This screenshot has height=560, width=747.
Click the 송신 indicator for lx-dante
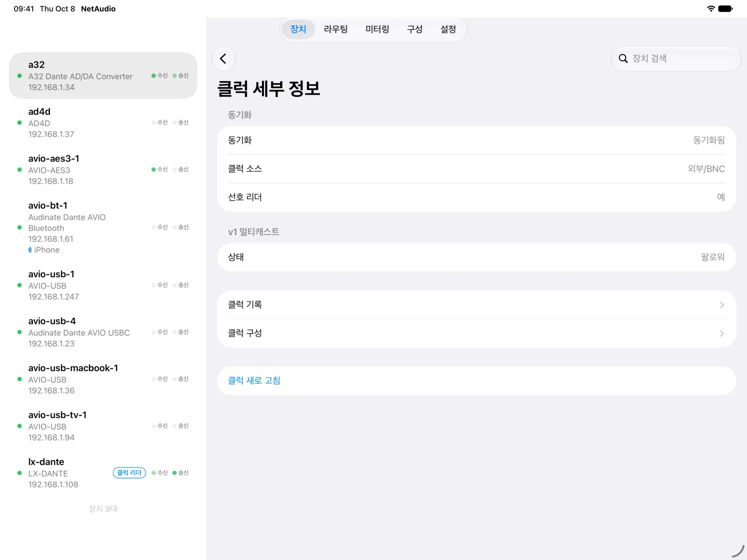[x=181, y=473]
